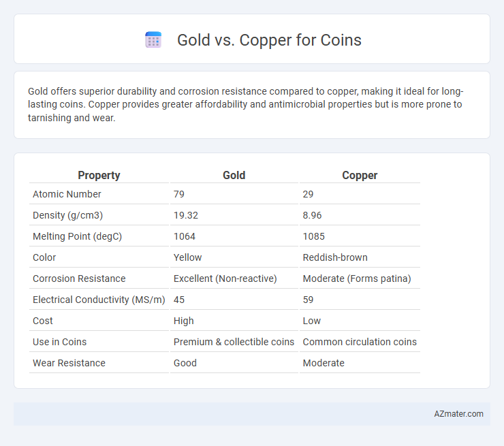Click the 'Reddish-brown' color cell
Viewport: 504px width, 446px height.
point(335,257)
